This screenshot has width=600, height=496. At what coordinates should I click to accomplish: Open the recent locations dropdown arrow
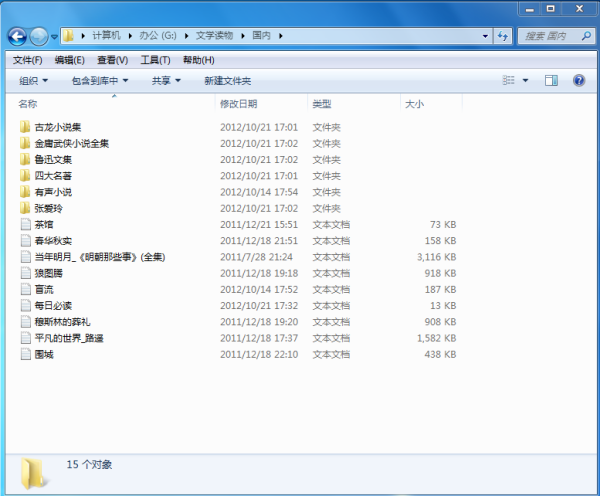54,37
